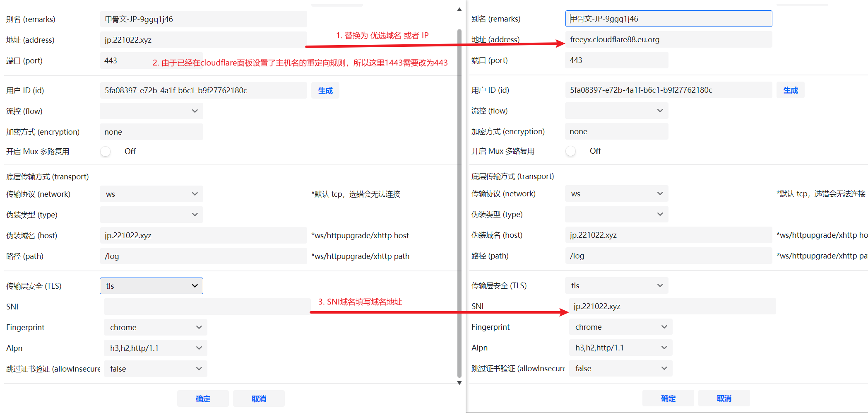Click left panel scrollbar up arrow
The width and height of the screenshot is (868, 413).
click(x=459, y=10)
